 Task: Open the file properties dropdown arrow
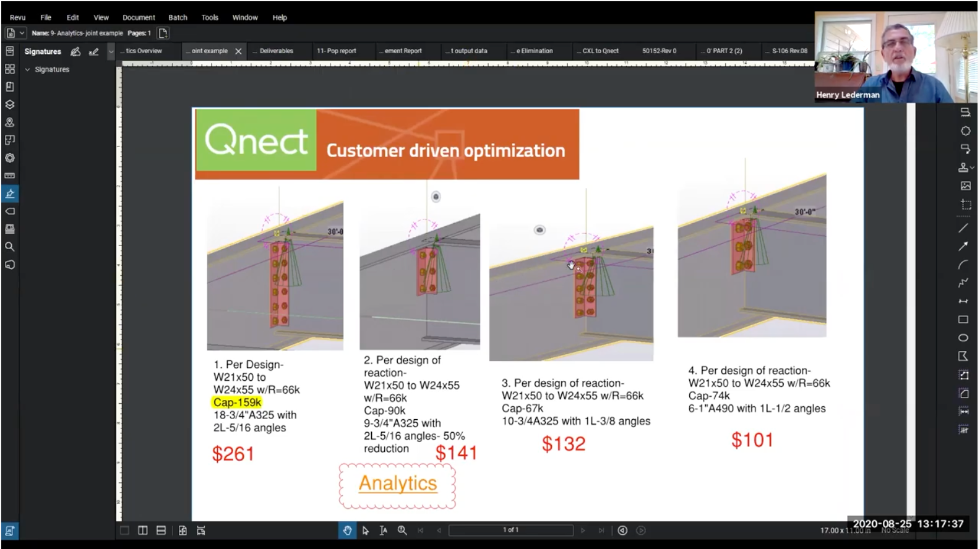(22, 33)
